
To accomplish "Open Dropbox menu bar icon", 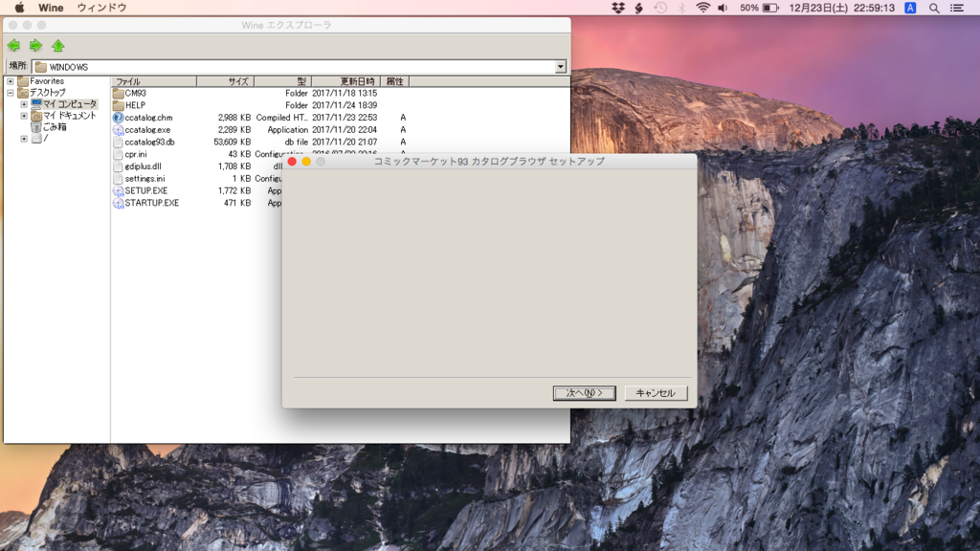I will pos(618,8).
